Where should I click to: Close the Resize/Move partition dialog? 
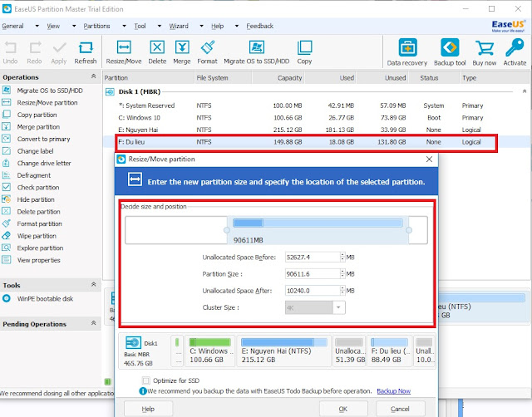pos(429,159)
